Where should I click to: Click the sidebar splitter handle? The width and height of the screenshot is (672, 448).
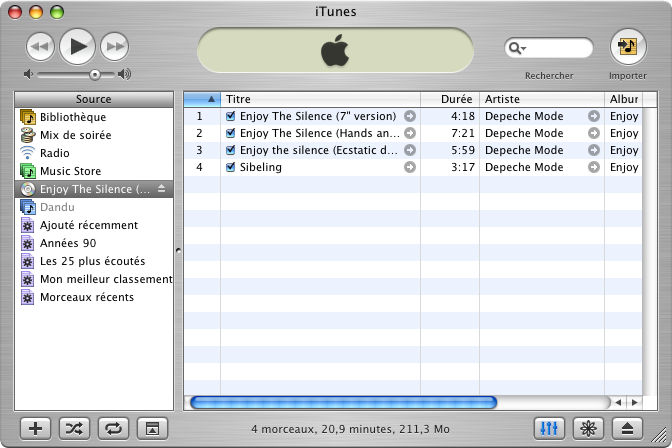coord(178,251)
